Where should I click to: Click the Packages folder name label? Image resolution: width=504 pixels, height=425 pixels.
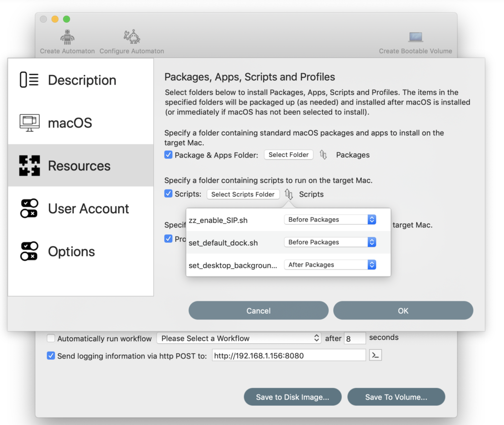point(353,155)
